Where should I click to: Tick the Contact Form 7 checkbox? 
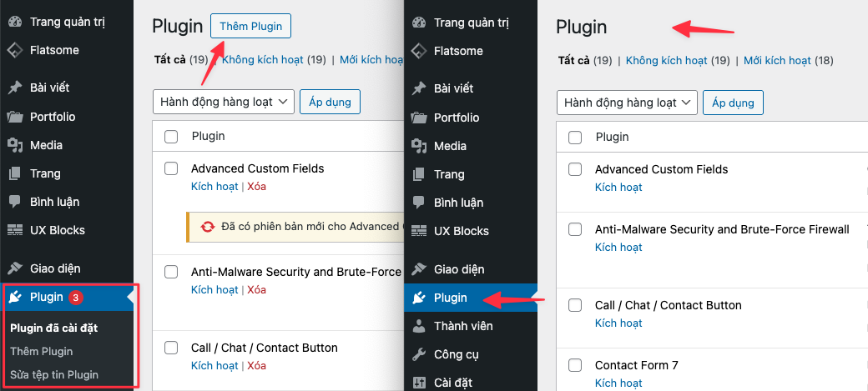[x=575, y=365]
